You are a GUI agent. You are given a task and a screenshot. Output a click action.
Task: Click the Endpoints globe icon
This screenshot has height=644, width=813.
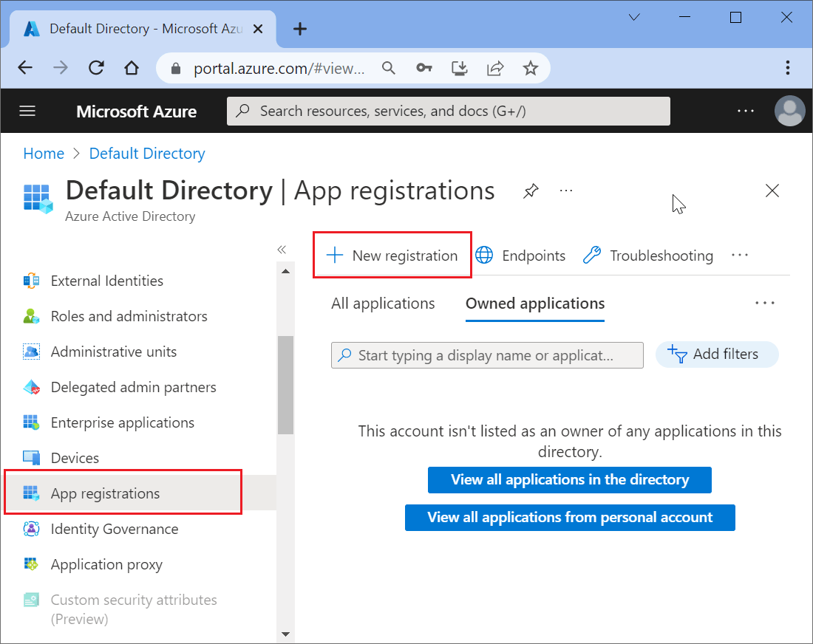click(485, 256)
